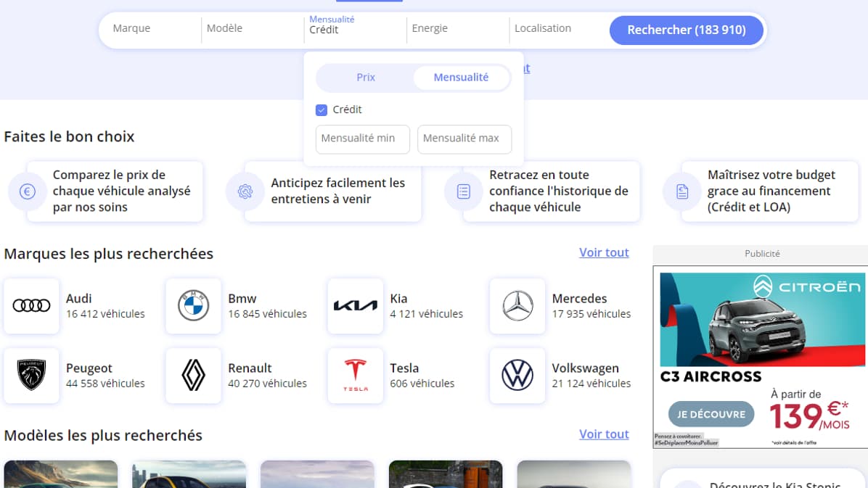
Task: Select the Renault diamond logo
Action: click(193, 376)
